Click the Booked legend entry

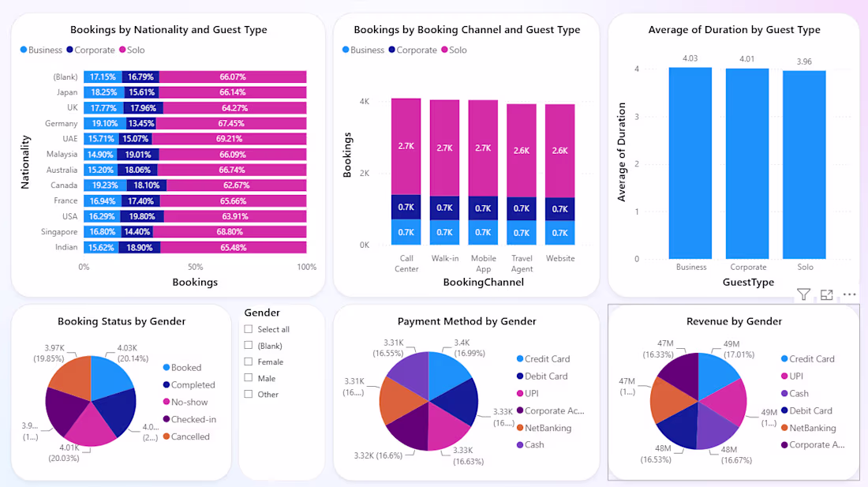(182, 368)
